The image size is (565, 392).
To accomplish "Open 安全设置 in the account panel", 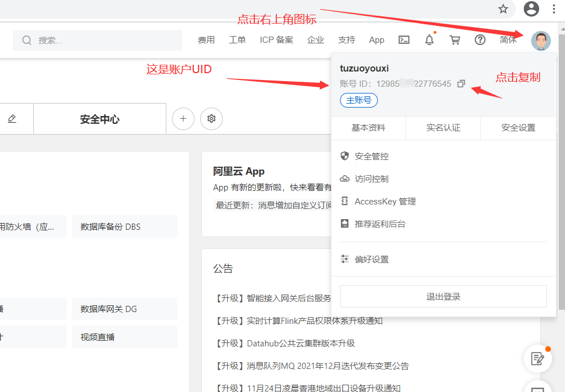I will [518, 128].
